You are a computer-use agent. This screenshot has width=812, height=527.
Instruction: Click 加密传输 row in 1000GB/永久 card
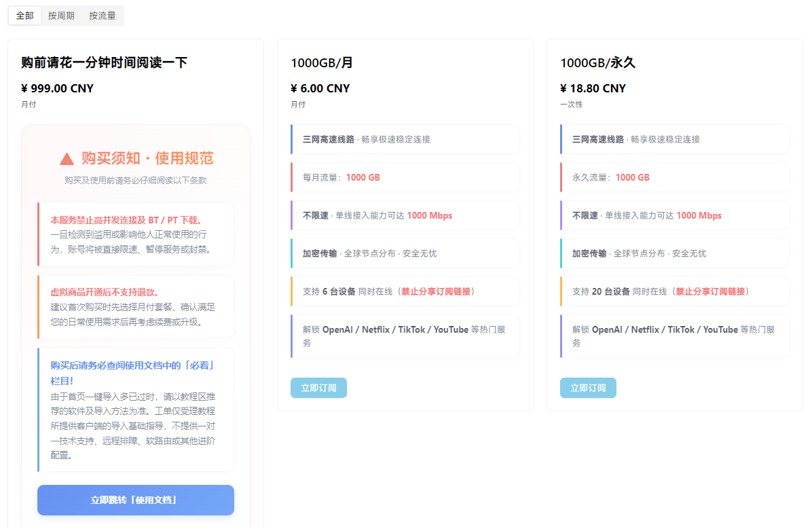674,253
